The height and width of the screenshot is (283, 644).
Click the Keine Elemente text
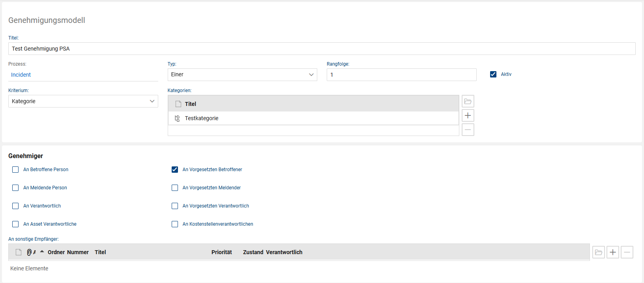[x=29, y=268]
